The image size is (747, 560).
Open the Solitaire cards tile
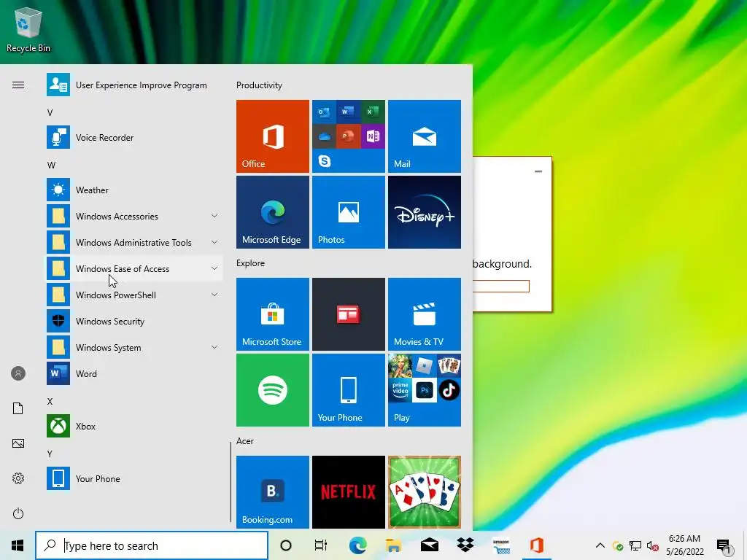point(424,492)
